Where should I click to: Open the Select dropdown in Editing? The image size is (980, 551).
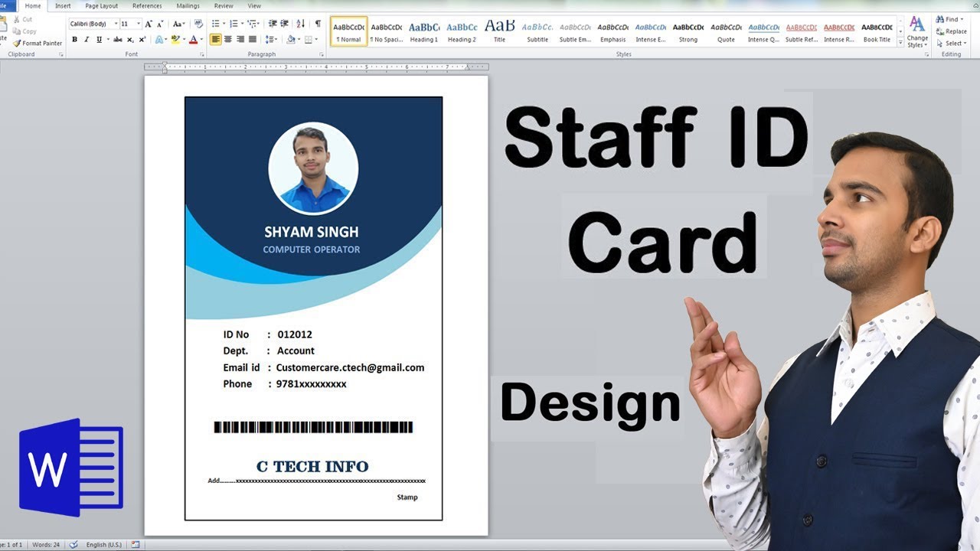(x=952, y=44)
